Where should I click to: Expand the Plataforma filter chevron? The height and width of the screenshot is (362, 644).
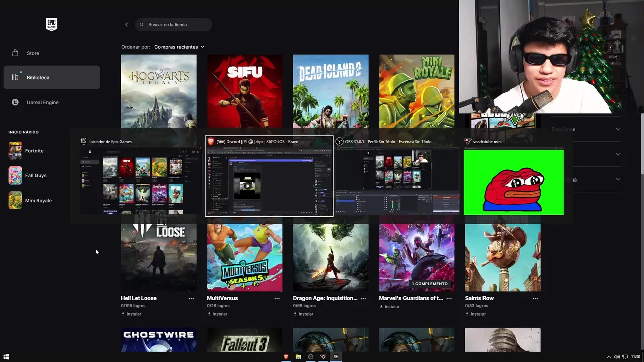point(618,179)
